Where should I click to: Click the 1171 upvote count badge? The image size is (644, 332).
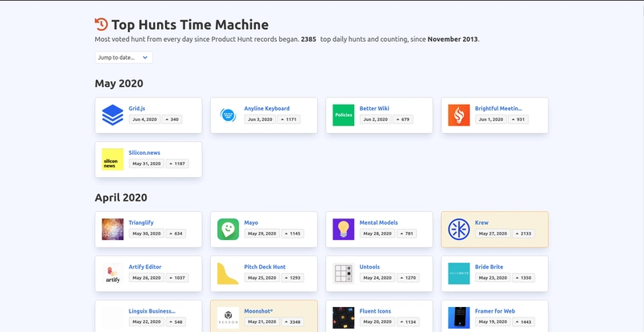click(x=288, y=119)
